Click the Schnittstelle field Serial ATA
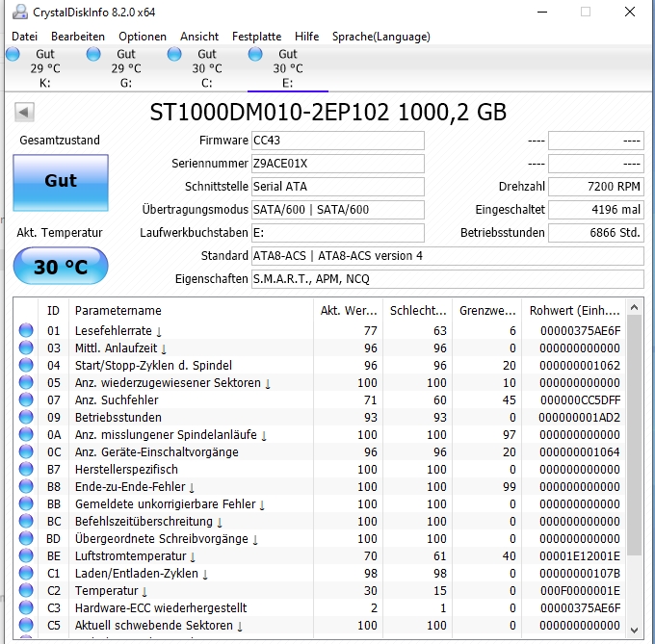Image resolution: width=655 pixels, height=644 pixels. (337, 187)
